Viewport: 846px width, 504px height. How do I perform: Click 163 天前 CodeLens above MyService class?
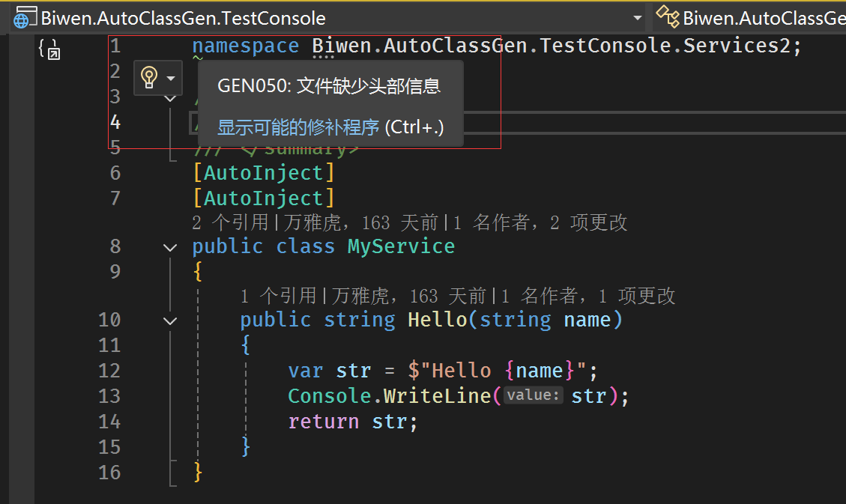point(400,222)
